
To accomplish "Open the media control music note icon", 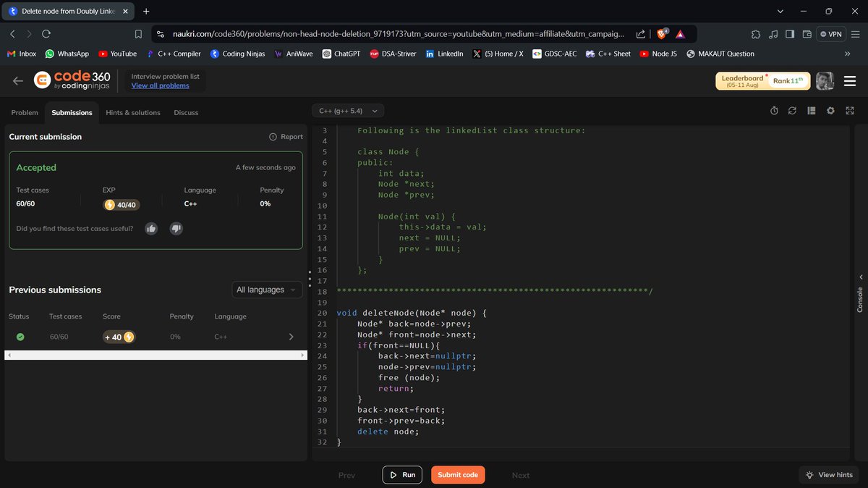I will point(773,34).
